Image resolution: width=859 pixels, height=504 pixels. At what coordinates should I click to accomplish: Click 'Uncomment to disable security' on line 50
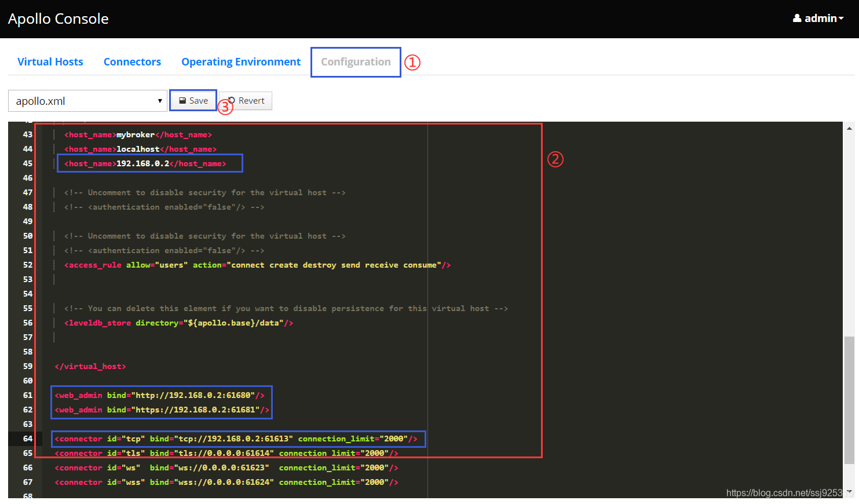(205, 236)
